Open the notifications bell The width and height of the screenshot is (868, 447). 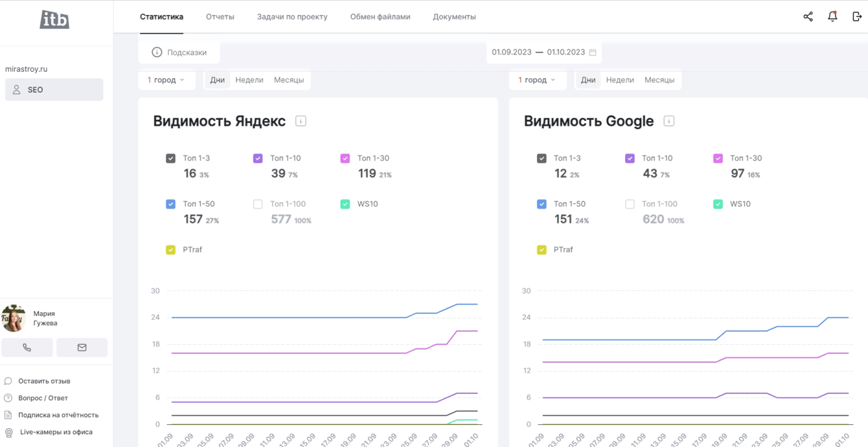point(832,17)
